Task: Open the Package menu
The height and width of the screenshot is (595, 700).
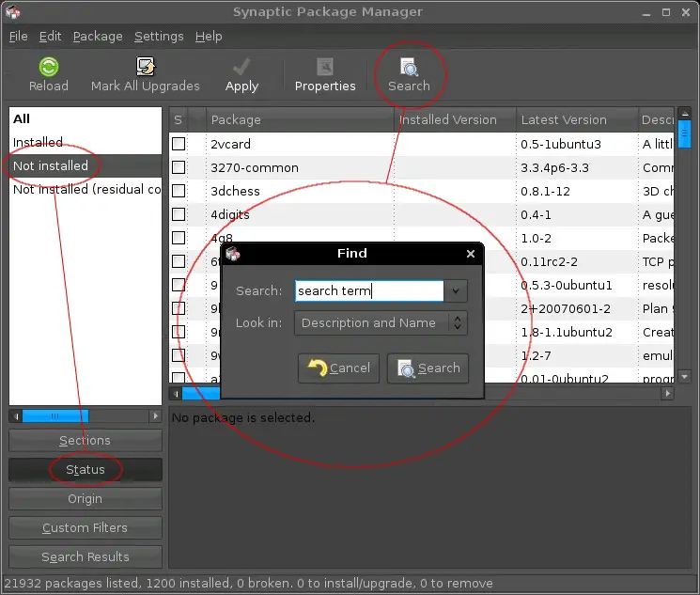Action: 98,36
